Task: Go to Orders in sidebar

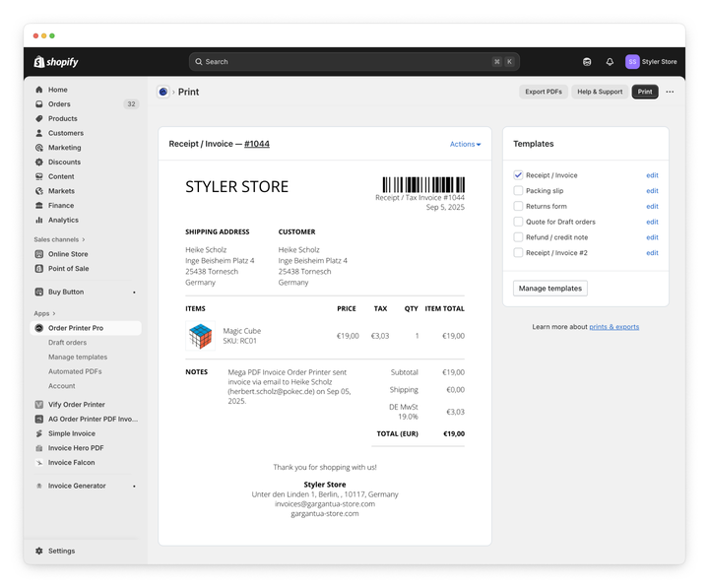Action: [59, 104]
